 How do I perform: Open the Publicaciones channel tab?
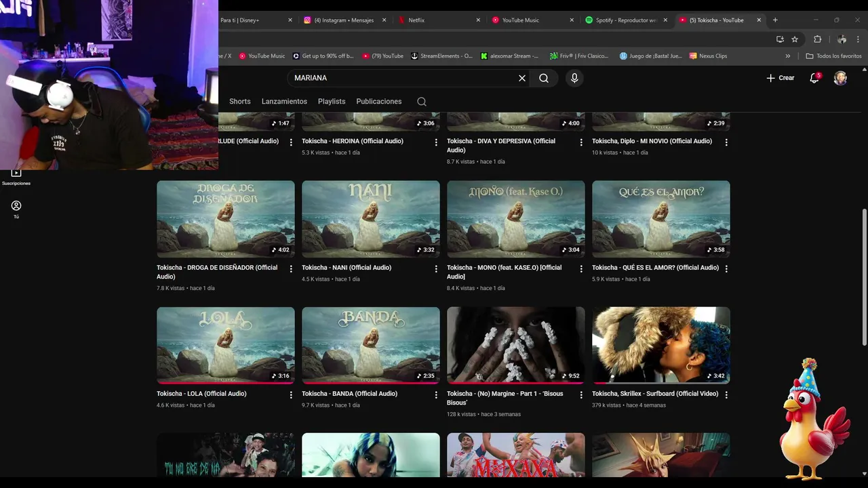click(x=379, y=102)
